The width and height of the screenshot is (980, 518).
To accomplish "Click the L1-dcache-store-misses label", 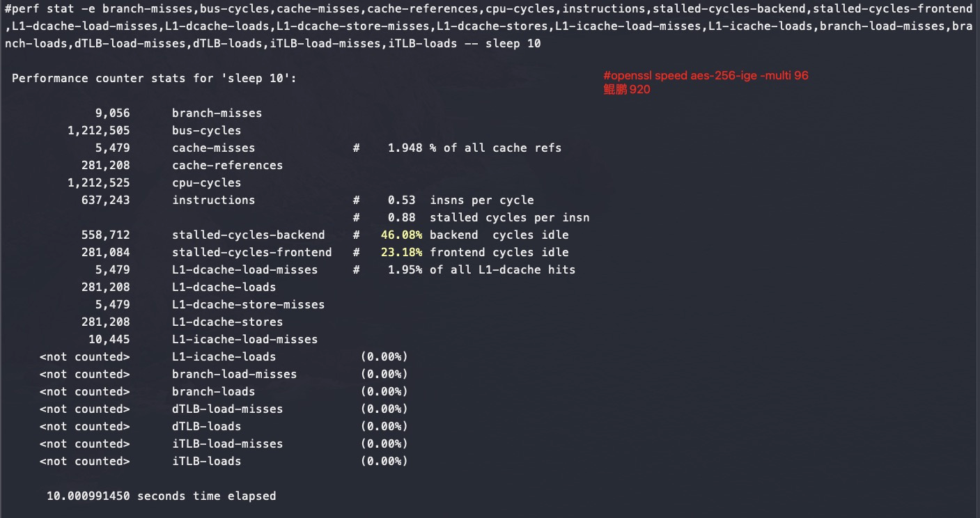I will tap(248, 304).
